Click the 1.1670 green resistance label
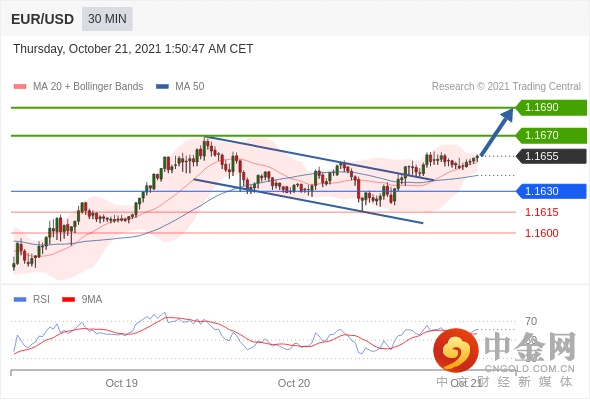Screen dimensions: 590x400 pyautogui.click(x=551, y=135)
